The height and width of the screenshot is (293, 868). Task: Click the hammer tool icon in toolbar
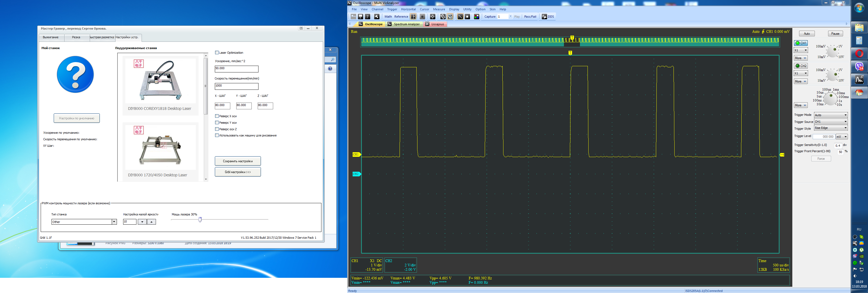click(377, 17)
